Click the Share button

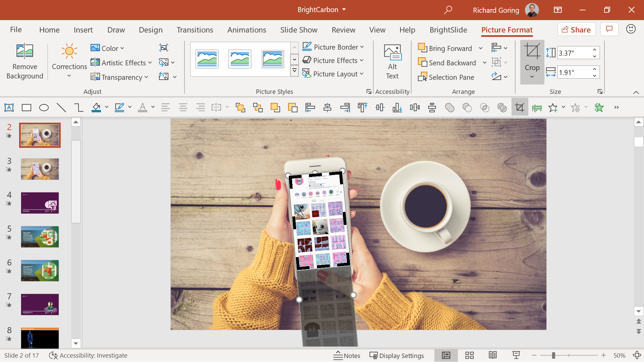pos(576,29)
